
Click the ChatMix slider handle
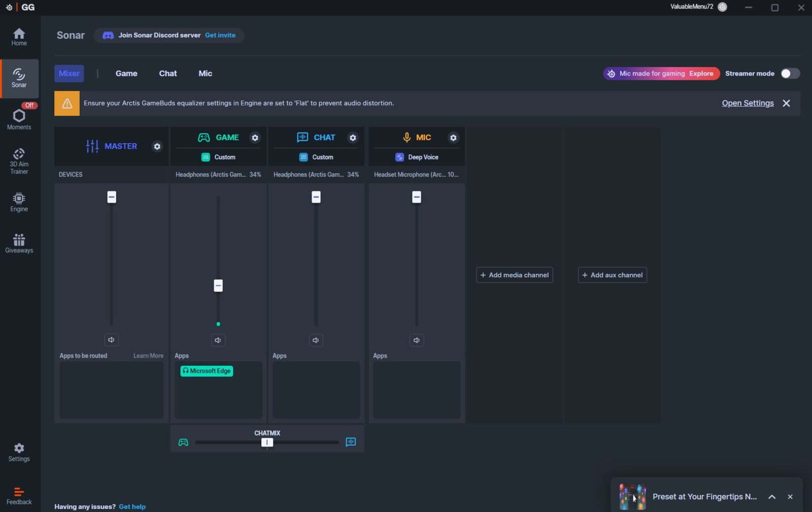[267, 442]
